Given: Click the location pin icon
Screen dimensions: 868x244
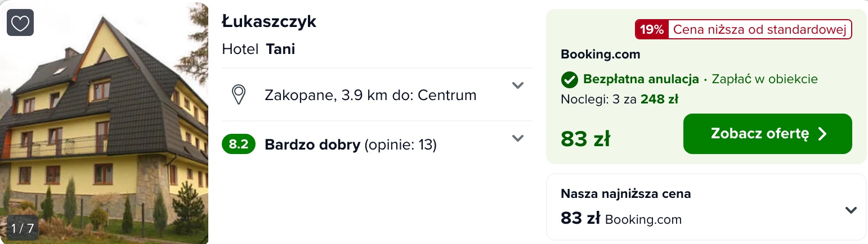Looking at the screenshot, I should 239,94.
